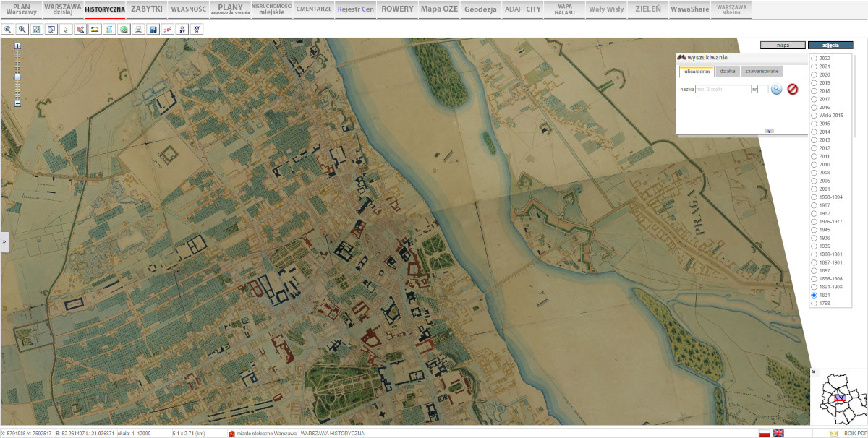
Task: Zoom out with the minus button
Action: coord(17,103)
